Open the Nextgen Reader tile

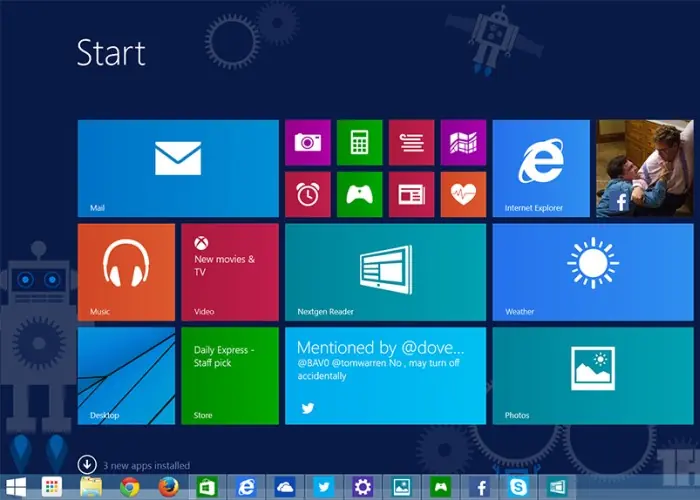386,272
